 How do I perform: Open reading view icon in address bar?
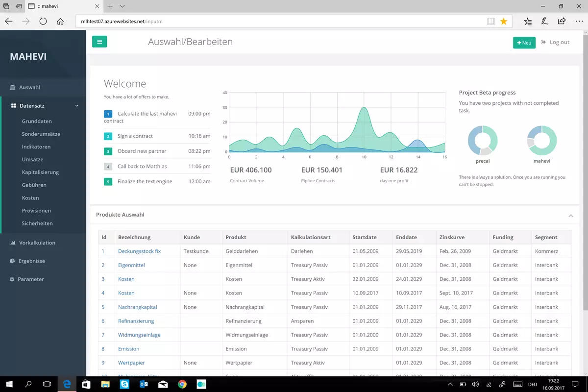491,22
